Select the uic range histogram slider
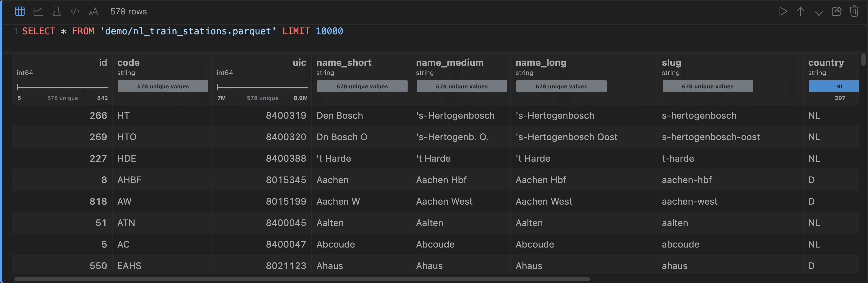 point(263,87)
